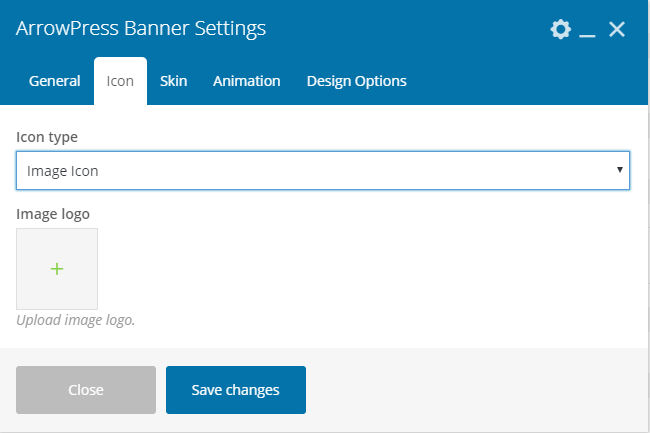This screenshot has width=650, height=433.
Task: Open the Design Options tab
Action: pos(357,81)
